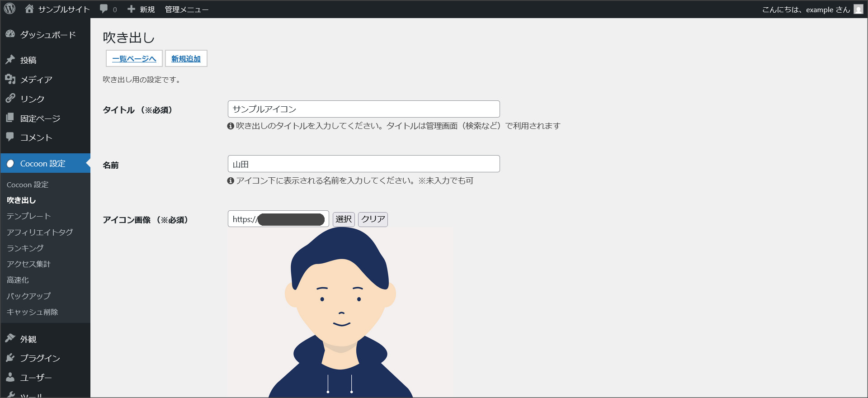Open the バックアップ submenu item
This screenshot has width=868, height=398.
tap(28, 296)
